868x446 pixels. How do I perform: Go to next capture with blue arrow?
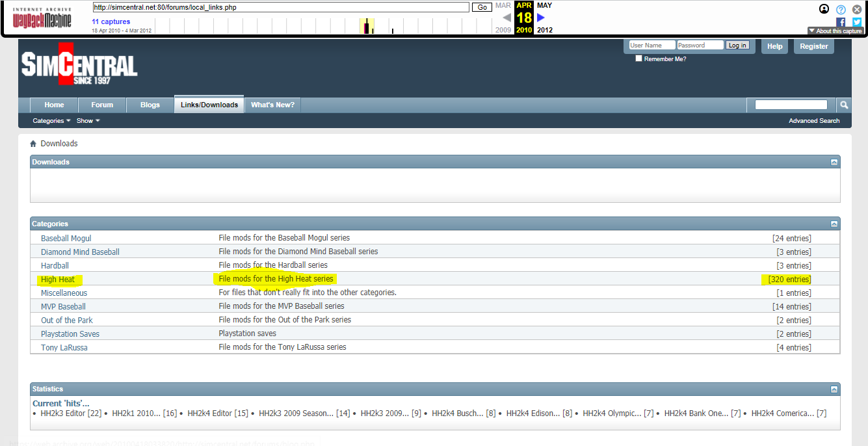tap(541, 18)
